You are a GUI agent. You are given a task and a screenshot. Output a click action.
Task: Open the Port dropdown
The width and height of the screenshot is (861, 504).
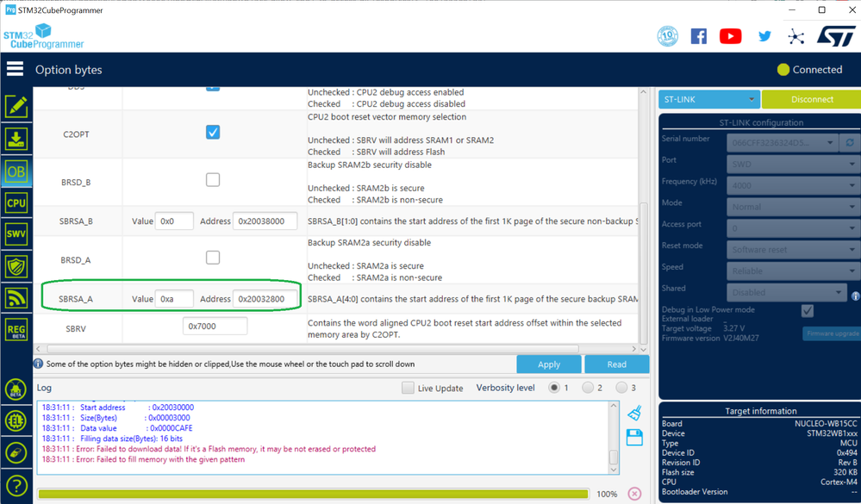[x=794, y=164]
